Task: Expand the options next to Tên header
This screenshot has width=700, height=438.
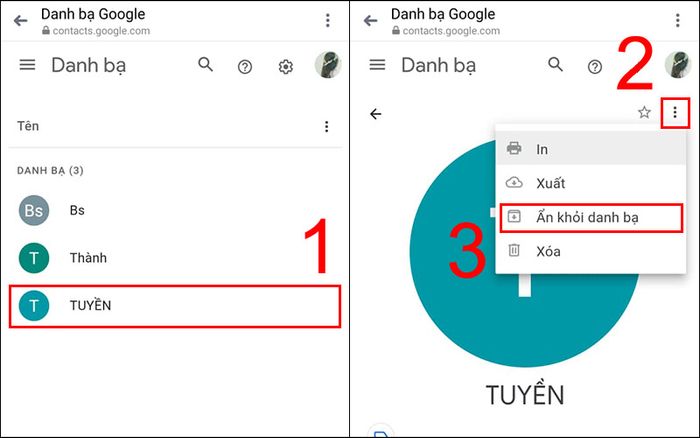Action: [327, 127]
